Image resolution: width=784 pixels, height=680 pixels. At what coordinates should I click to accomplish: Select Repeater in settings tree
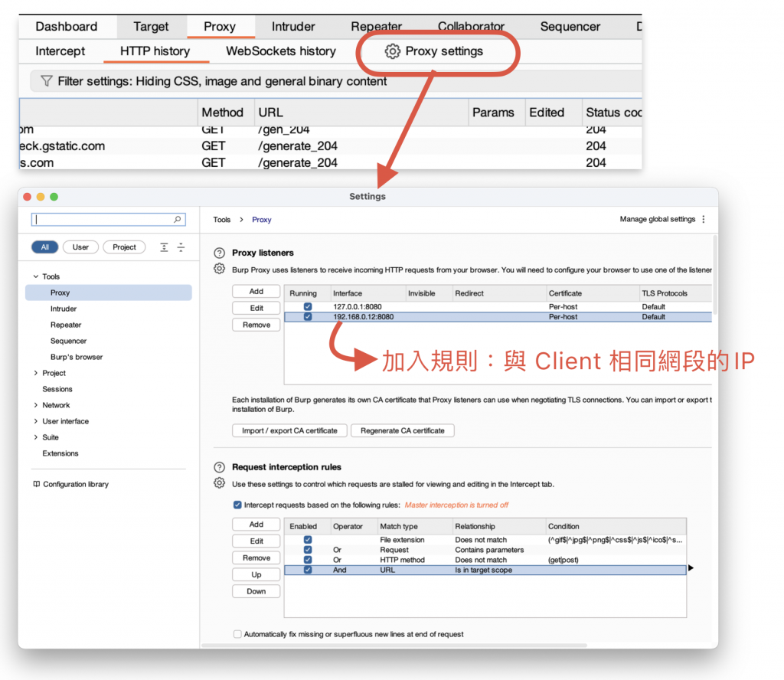coord(66,325)
